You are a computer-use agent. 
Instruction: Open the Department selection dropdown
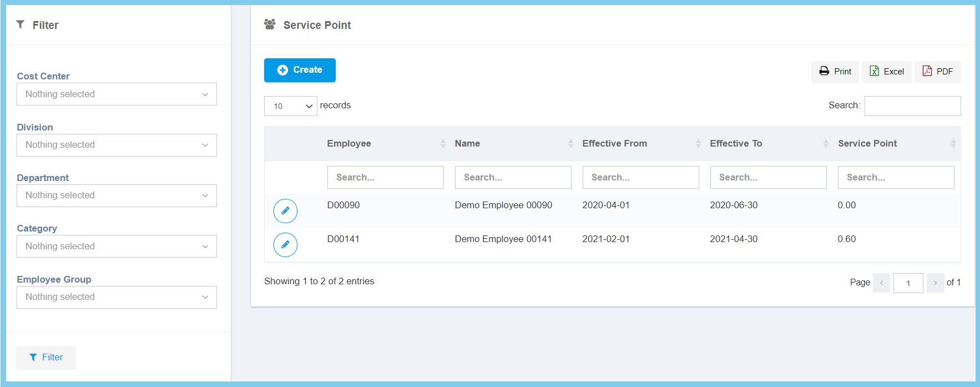tap(117, 195)
